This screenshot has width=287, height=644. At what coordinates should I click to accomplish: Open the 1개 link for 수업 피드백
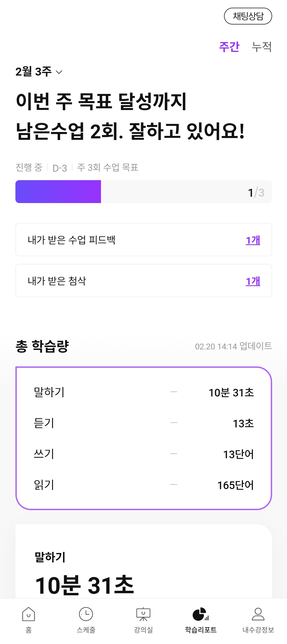[253, 240]
